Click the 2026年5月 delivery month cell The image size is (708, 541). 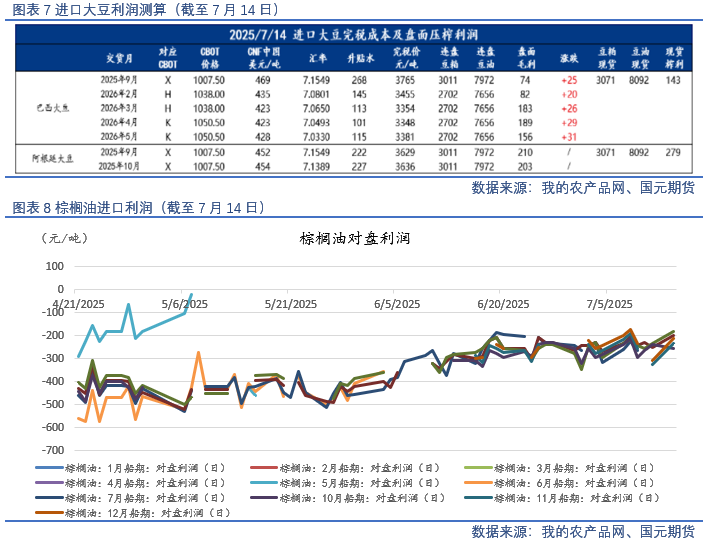point(119,136)
